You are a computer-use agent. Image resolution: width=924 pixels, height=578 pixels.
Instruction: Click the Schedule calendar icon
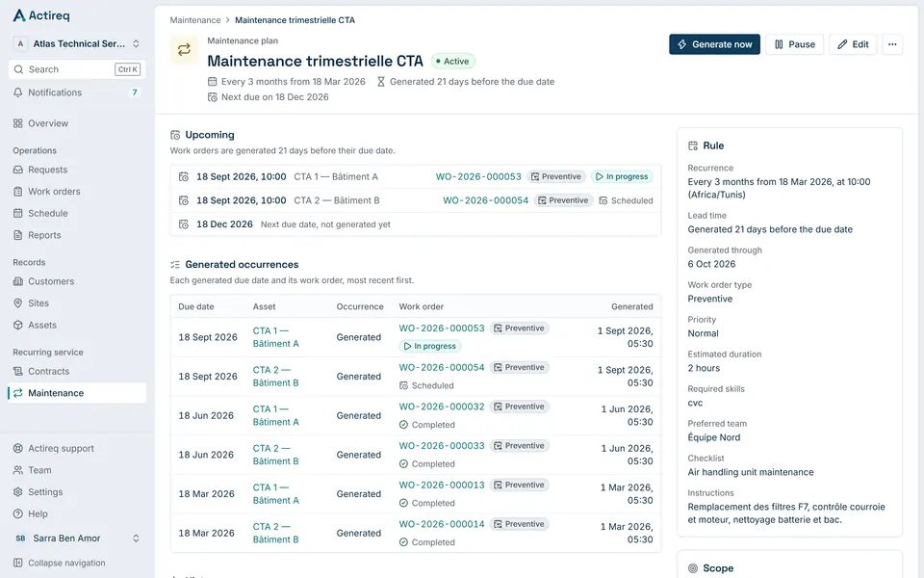(18, 214)
